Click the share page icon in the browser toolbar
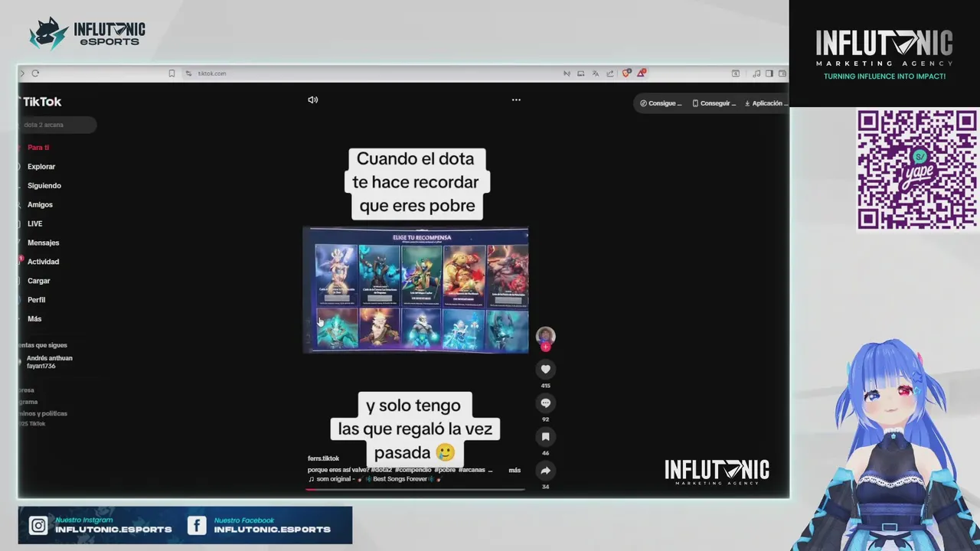This screenshot has height=551, width=980. (x=610, y=73)
